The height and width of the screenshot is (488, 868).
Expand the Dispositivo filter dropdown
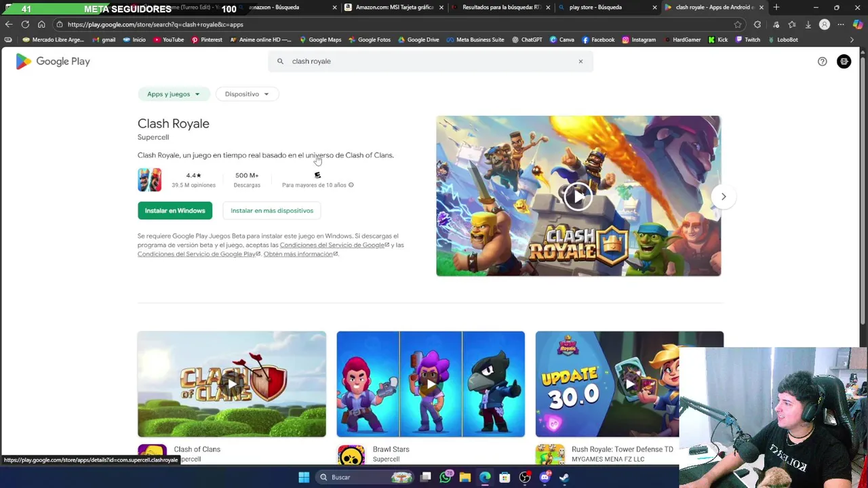pos(247,94)
